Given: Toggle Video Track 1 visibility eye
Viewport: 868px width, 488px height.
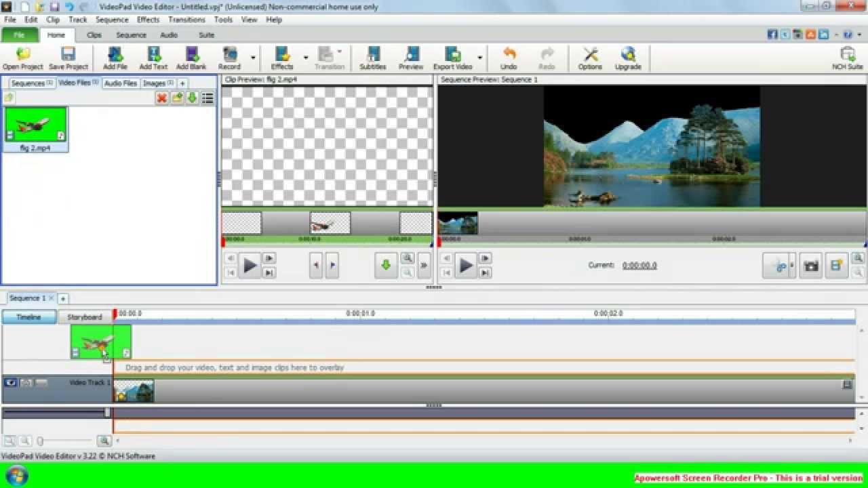Looking at the screenshot, I should click(10, 383).
